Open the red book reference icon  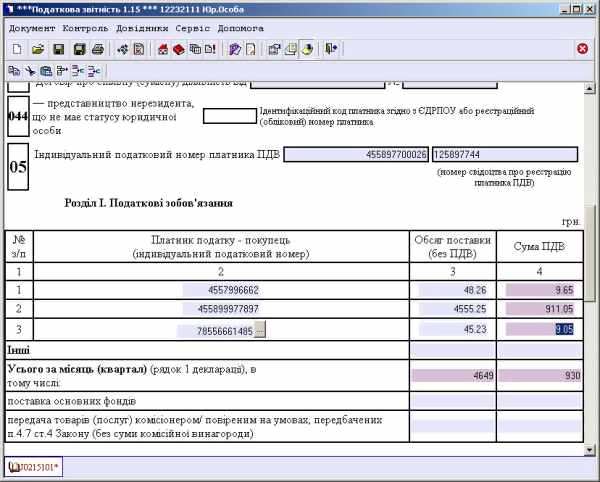click(x=179, y=49)
